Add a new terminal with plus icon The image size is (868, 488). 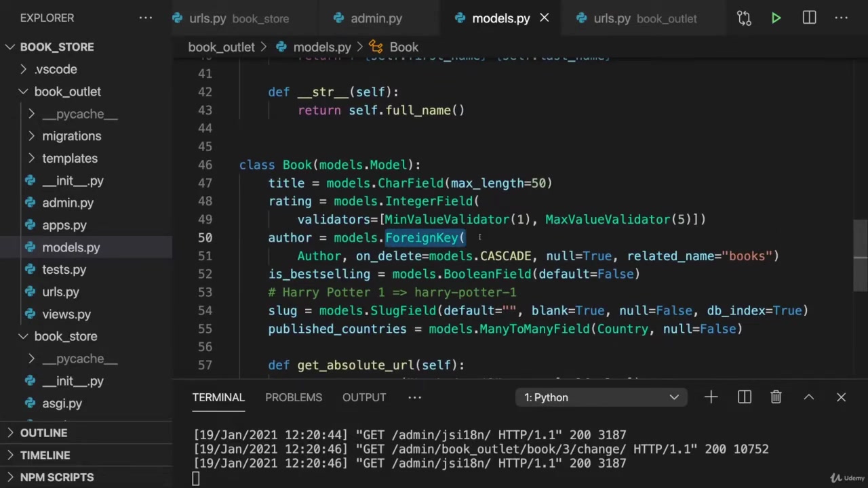(711, 397)
